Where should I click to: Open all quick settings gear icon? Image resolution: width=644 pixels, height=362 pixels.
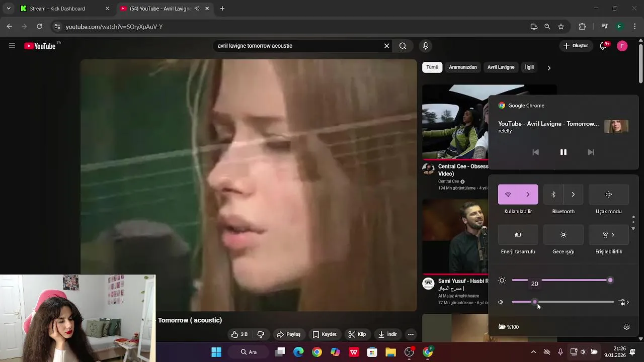tap(626, 327)
